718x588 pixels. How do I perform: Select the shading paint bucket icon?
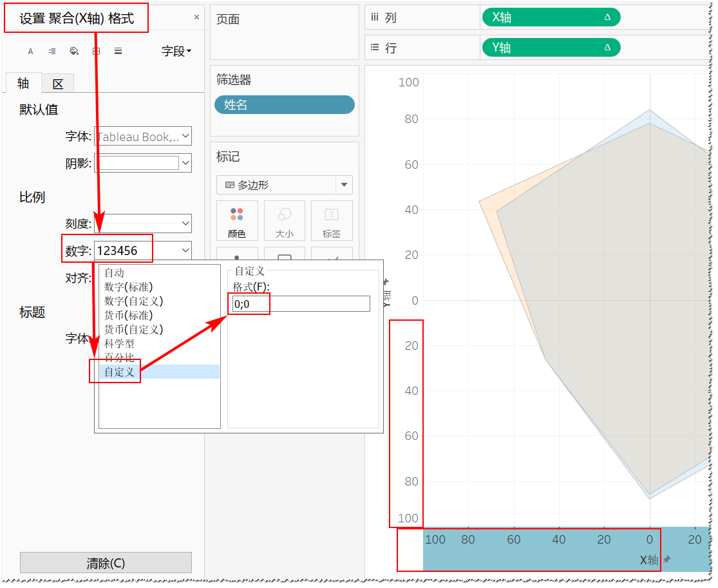click(x=73, y=51)
